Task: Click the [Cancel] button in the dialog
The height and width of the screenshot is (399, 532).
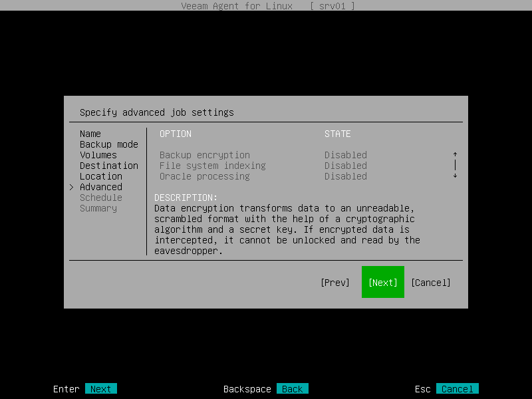Action: (430, 283)
